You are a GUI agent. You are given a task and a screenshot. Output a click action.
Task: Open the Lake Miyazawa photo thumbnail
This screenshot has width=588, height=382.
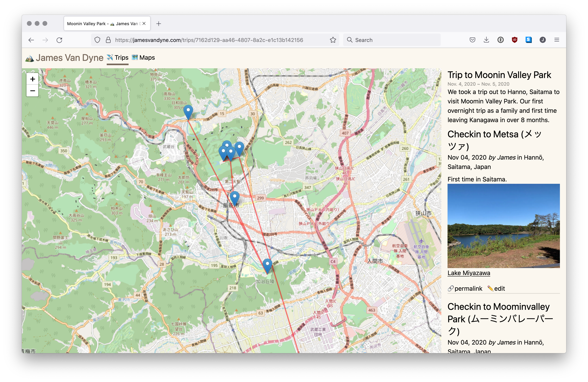pyautogui.click(x=503, y=226)
